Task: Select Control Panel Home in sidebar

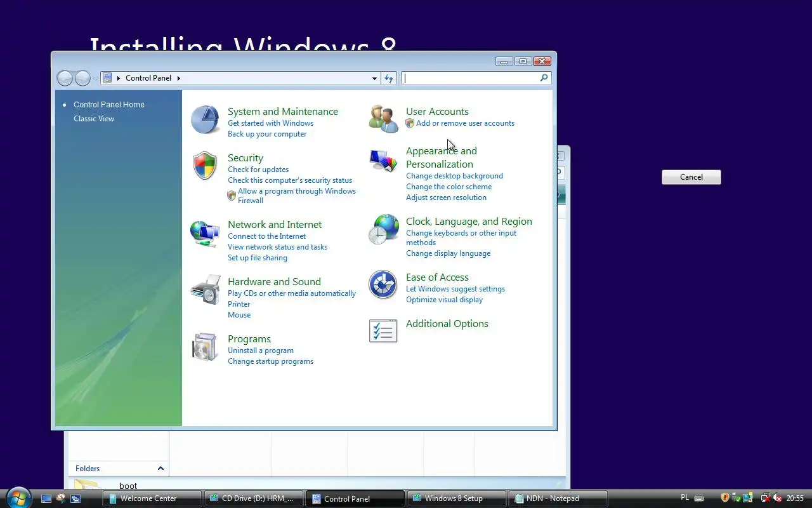Action: (x=109, y=105)
